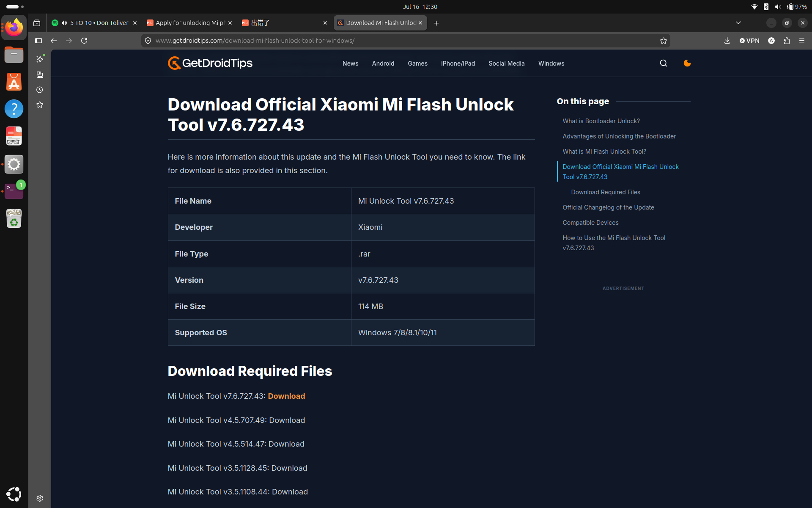The image size is (812, 508).
Task: Open the Social Media menu item
Action: pyautogui.click(x=507, y=63)
